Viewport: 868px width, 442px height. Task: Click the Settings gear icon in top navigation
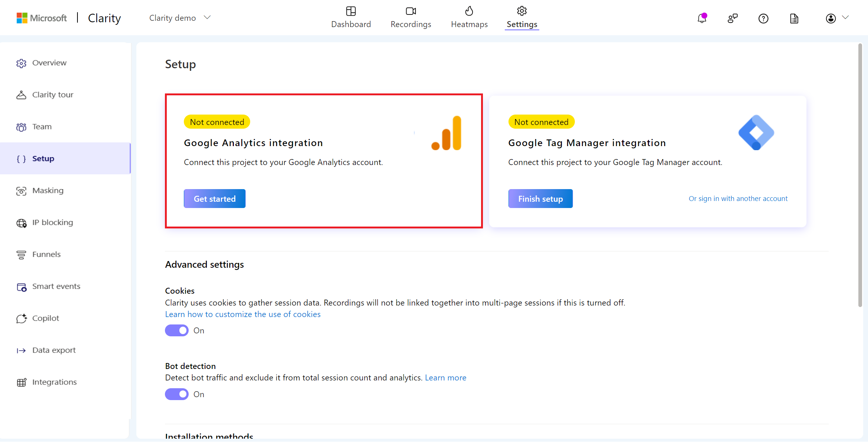[520, 11]
